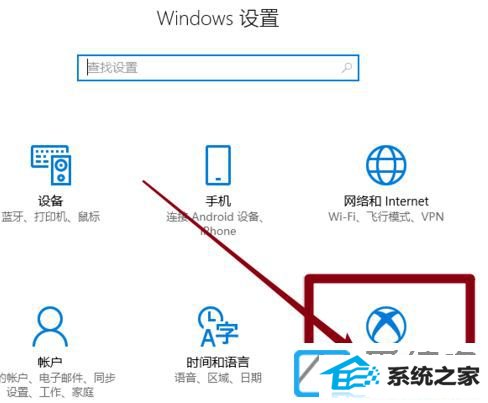This screenshot has width=488, height=403.
Task: Select the 网络和 Internet label
Action: (x=386, y=201)
